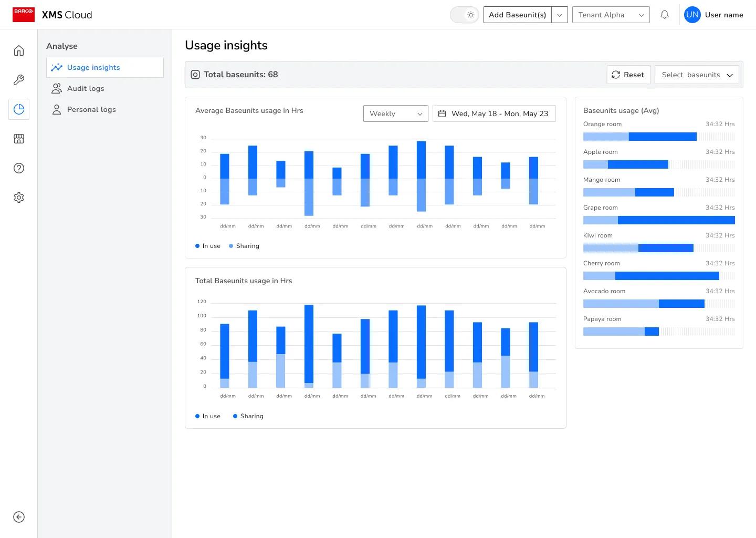Click the help question mark icon
The height and width of the screenshot is (538, 756).
point(19,168)
